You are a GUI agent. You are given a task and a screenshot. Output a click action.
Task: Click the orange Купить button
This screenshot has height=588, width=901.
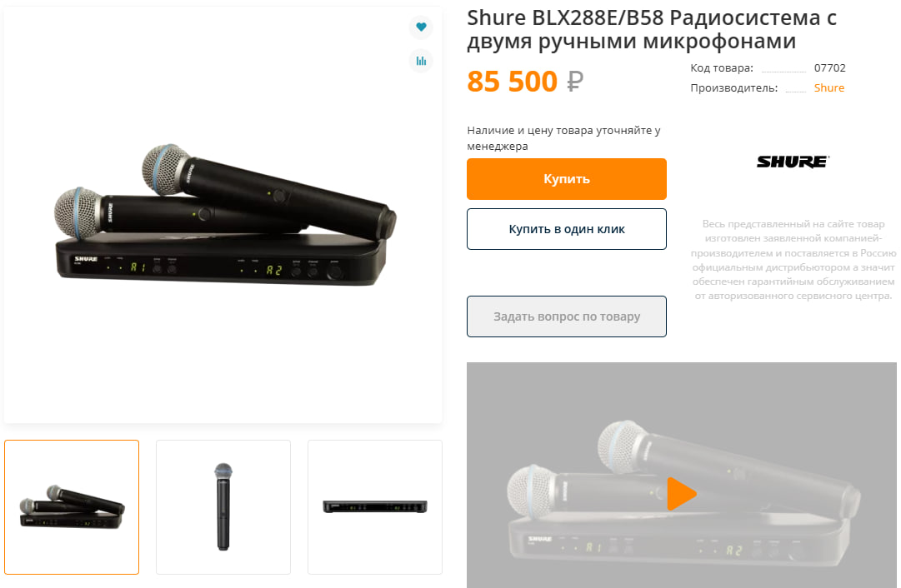[x=567, y=178]
